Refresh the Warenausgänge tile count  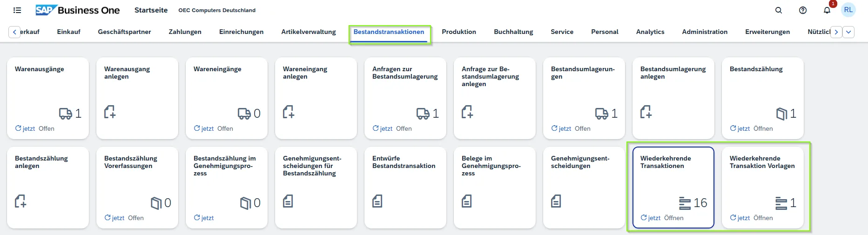[x=19, y=128]
